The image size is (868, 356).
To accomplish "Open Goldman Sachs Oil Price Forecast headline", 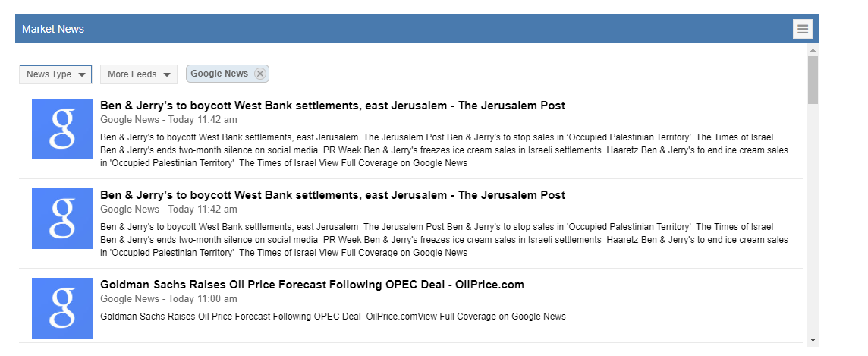I will click(x=312, y=285).
